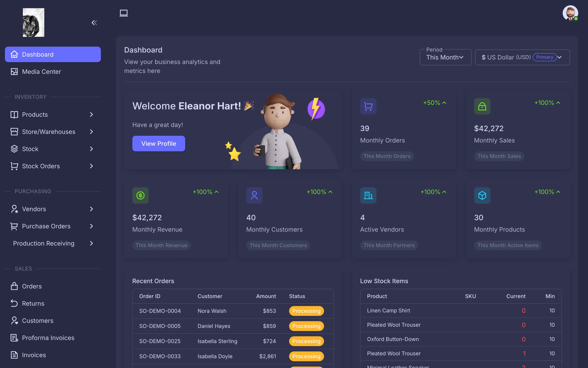This screenshot has width=588, height=368.
Task: Click the This Month Revenue chip
Action: [161, 245]
